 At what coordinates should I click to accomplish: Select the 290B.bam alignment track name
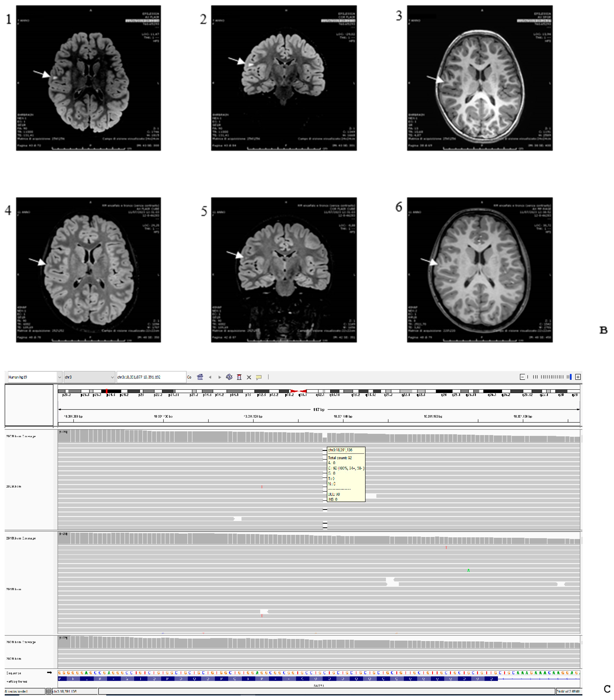(14, 486)
